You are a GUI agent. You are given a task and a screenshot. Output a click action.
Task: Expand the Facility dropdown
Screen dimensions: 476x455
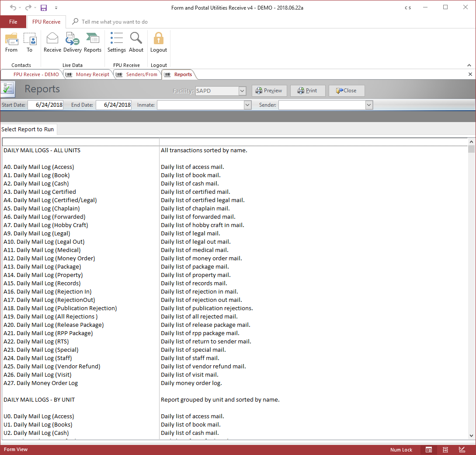242,91
